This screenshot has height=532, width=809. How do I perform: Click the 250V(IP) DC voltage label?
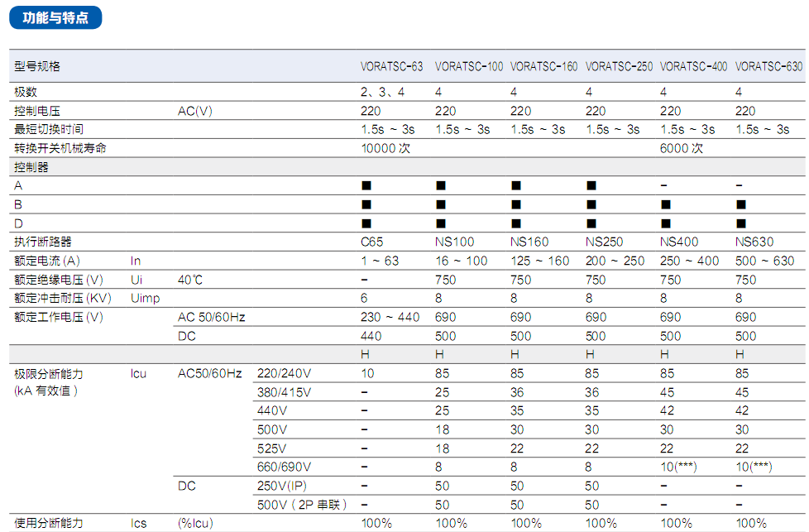point(282,486)
